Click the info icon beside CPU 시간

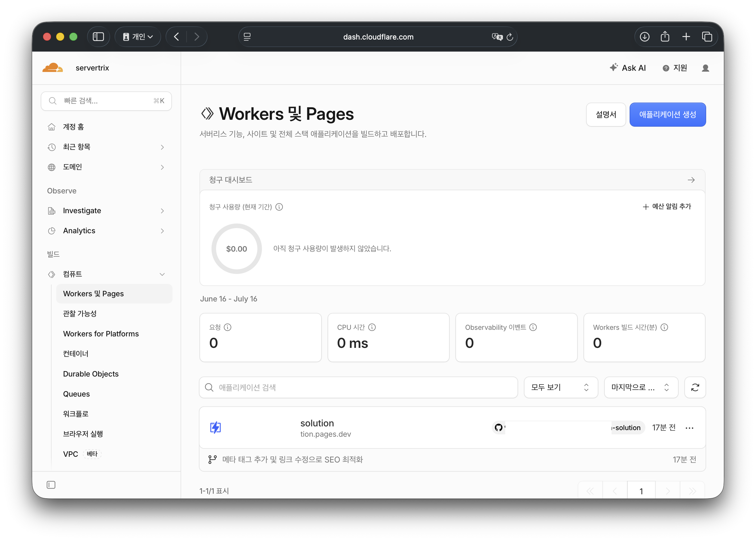click(x=372, y=327)
